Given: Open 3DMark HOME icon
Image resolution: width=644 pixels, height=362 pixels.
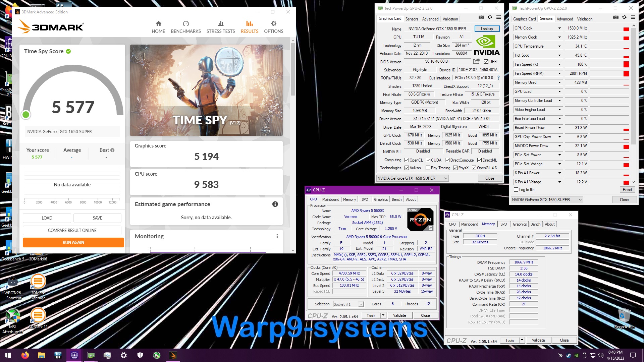Looking at the screenshot, I should 158,23.
